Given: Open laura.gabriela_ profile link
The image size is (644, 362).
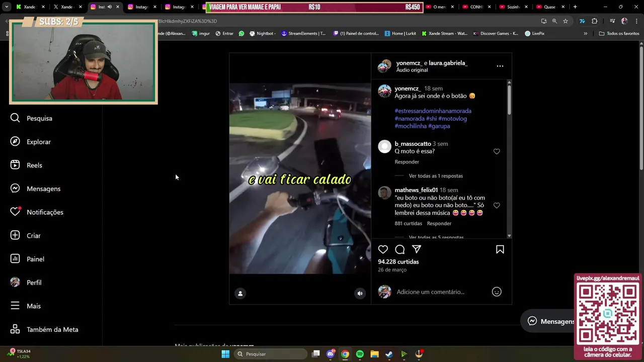Looking at the screenshot, I should (x=448, y=63).
